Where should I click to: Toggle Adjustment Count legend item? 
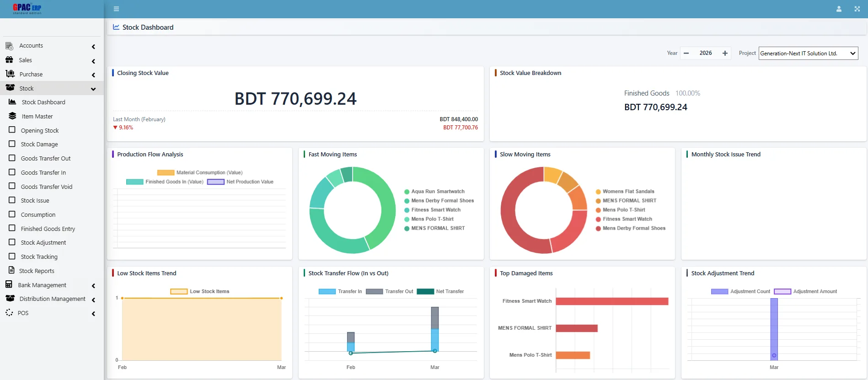coord(741,292)
